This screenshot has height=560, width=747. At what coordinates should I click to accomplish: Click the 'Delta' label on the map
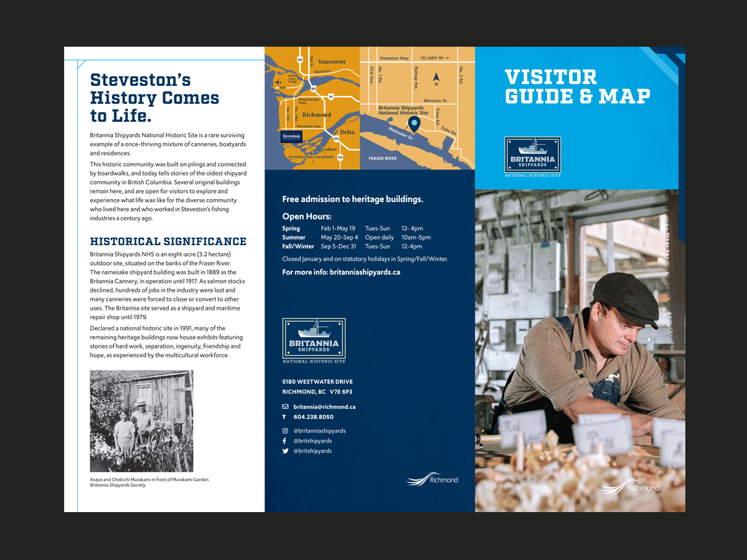point(347,132)
